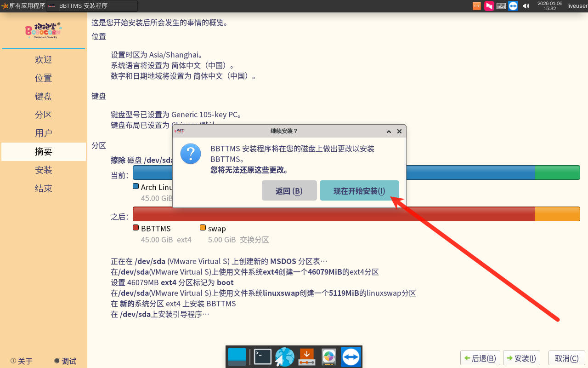588x368 pixels.
Task: Click the TeamViewer icon in system tray
Action: coord(513,6)
